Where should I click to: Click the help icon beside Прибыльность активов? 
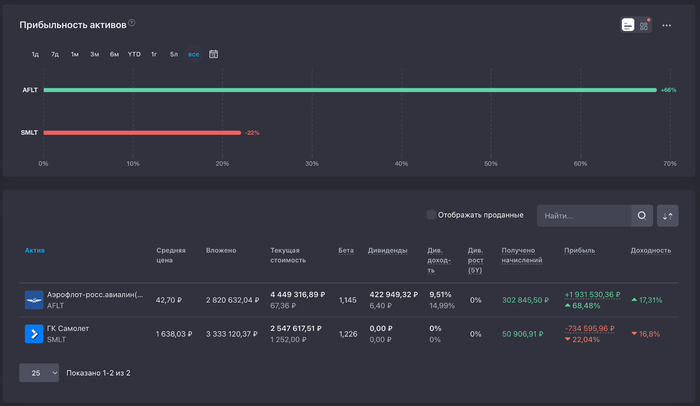click(x=132, y=23)
